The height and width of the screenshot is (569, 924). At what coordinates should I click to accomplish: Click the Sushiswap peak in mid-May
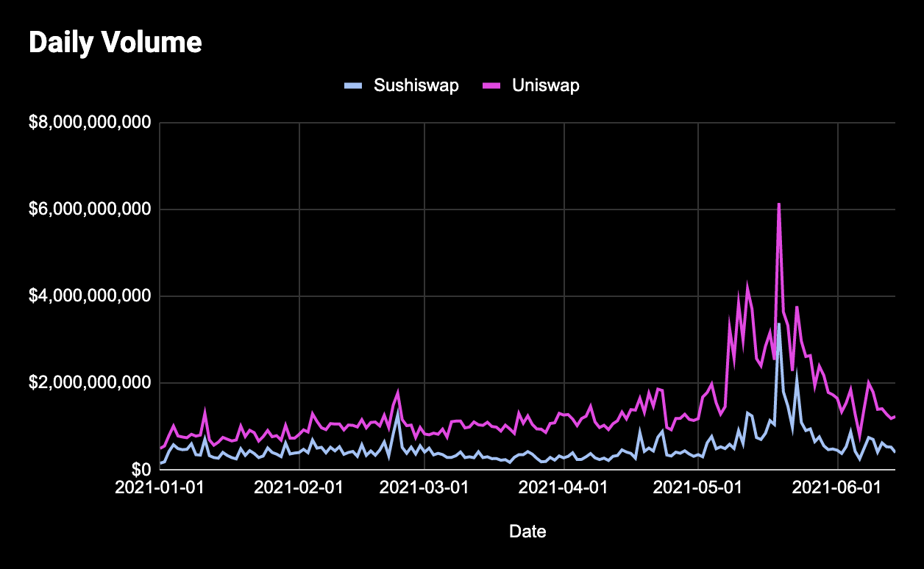tap(778, 324)
